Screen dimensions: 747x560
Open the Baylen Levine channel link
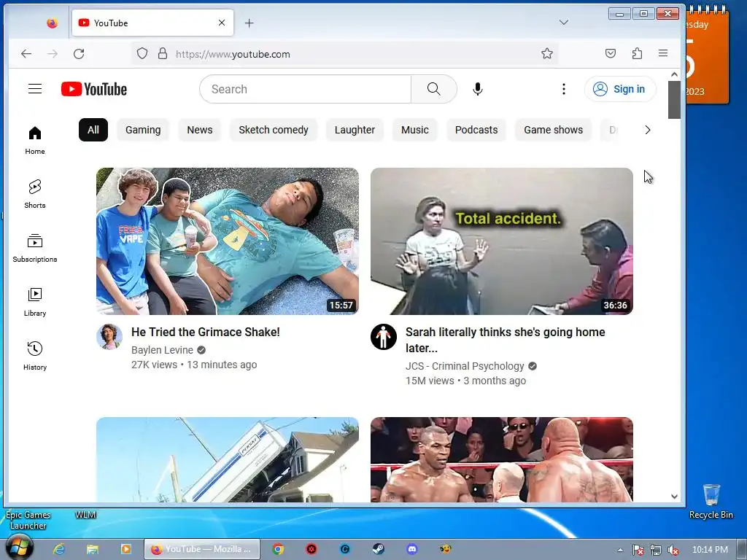pos(162,350)
